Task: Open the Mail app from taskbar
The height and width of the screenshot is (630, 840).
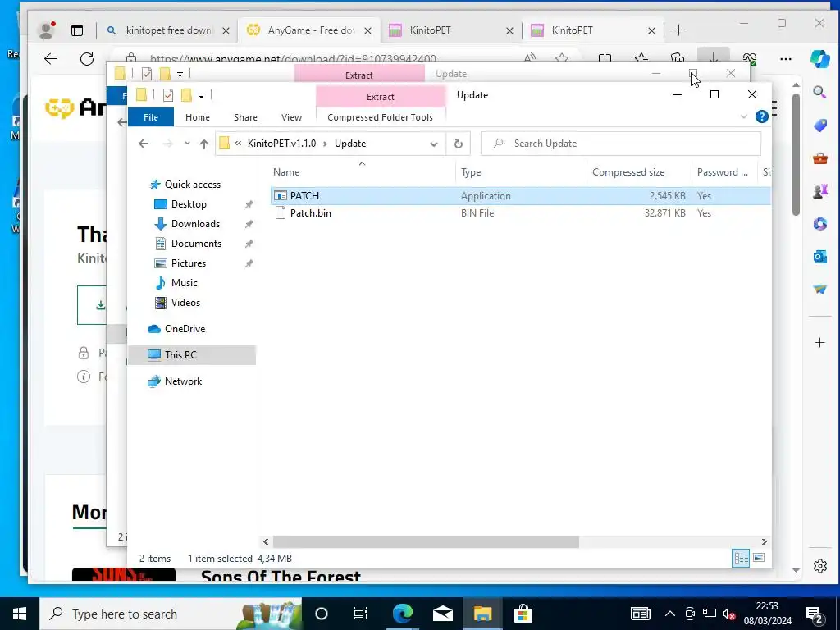Action: 442,614
